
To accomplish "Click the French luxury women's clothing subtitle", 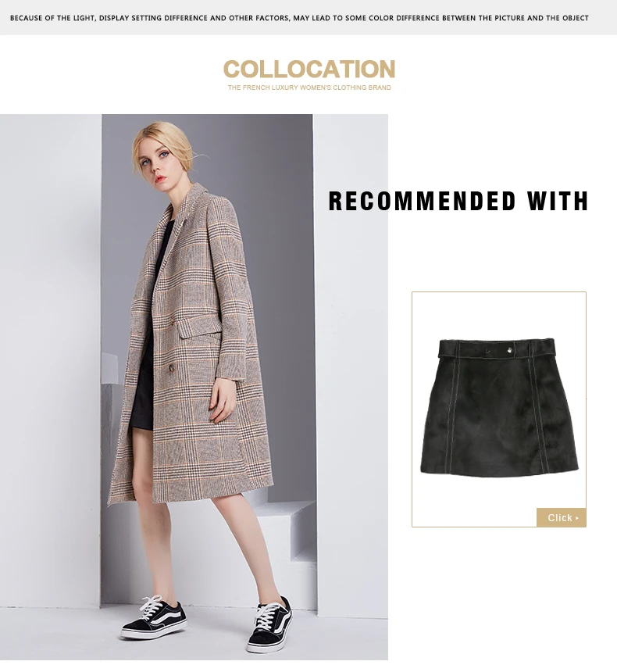I will click(309, 88).
